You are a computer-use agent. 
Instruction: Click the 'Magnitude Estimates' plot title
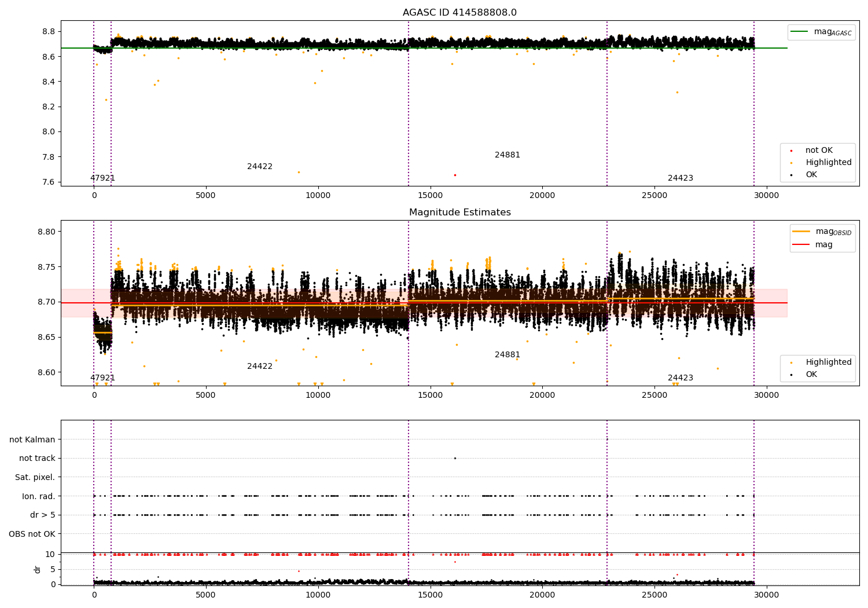459,213
